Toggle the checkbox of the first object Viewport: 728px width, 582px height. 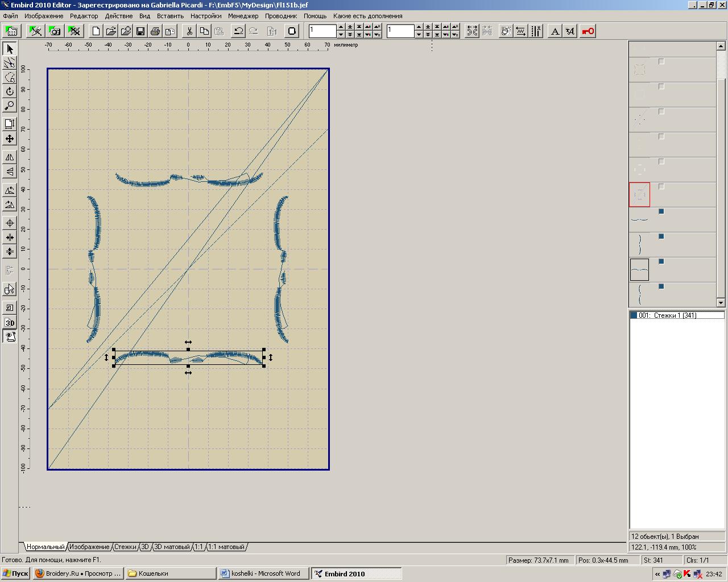click(x=661, y=61)
